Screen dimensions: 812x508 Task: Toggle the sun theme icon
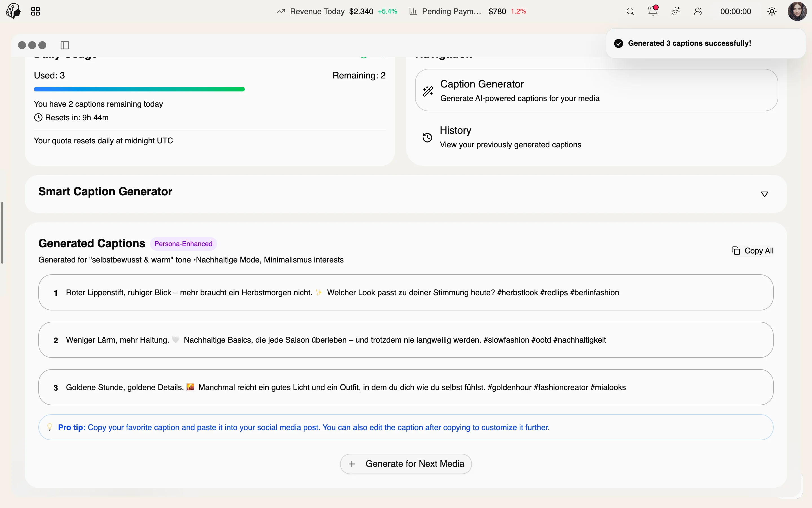pyautogui.click(x=772, y=11)
